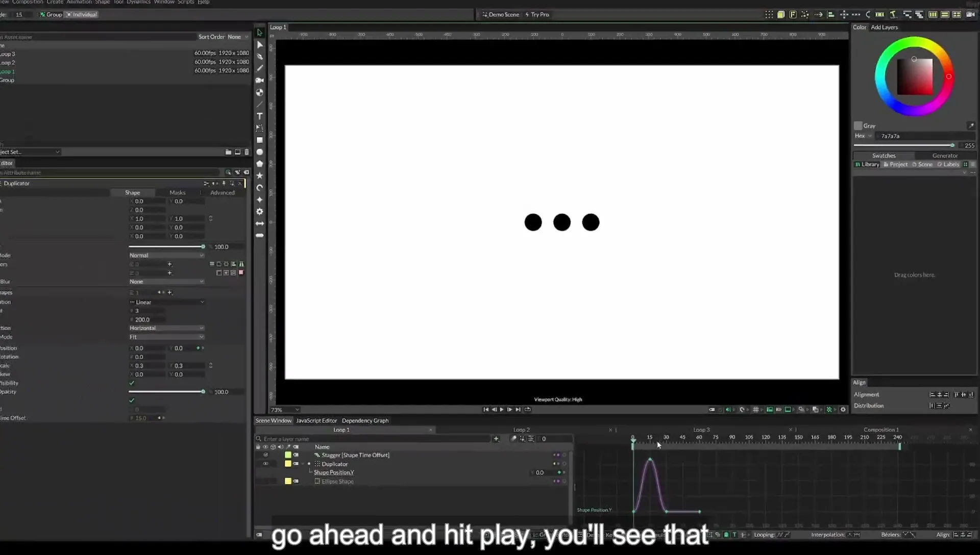The height and width of the screenshot is (555, 980).
Task: Toggle loop playback button
Action: point(527,410)
